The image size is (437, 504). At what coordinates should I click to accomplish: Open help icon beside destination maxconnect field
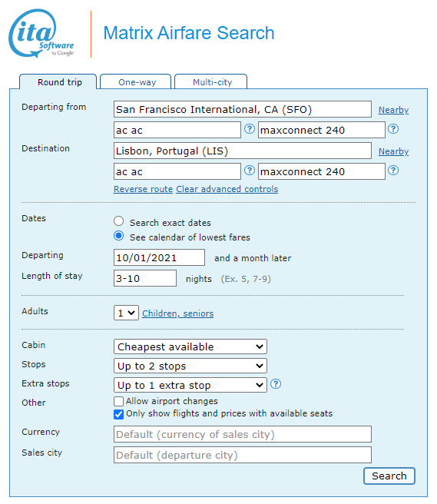(x=393, y=171)
